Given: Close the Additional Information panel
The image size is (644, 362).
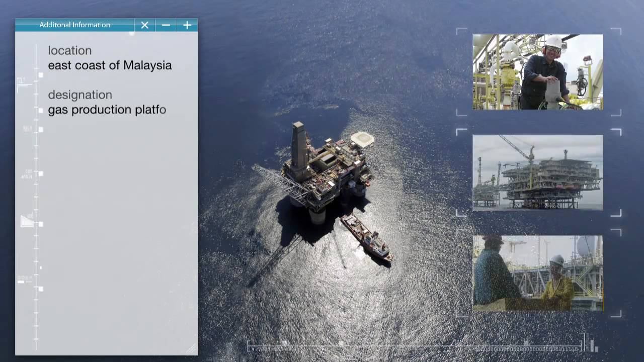Looking at the screenshot, I should pos(144,25).
